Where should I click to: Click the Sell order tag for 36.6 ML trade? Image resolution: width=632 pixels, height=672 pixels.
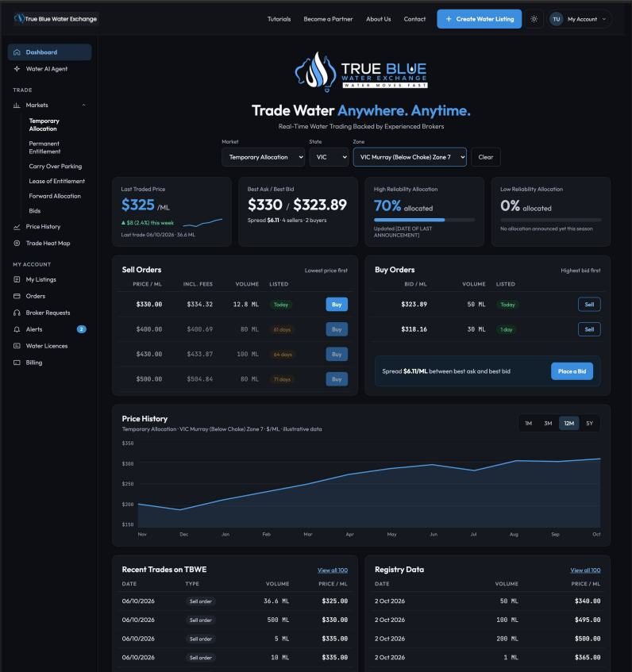coord(201,601)
